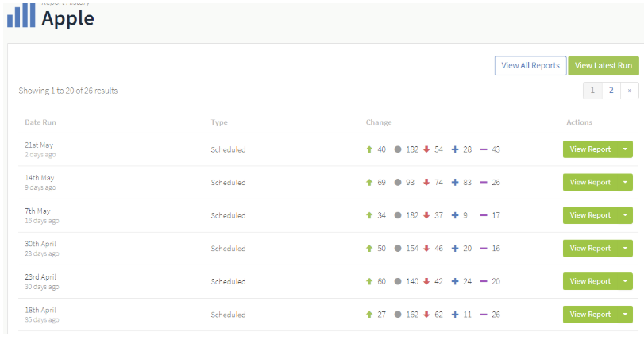Viewport: 644px width, 340px height.
Task: Open dropdown arrow beside 23rd April View Report
Action: tap(625, 282)
